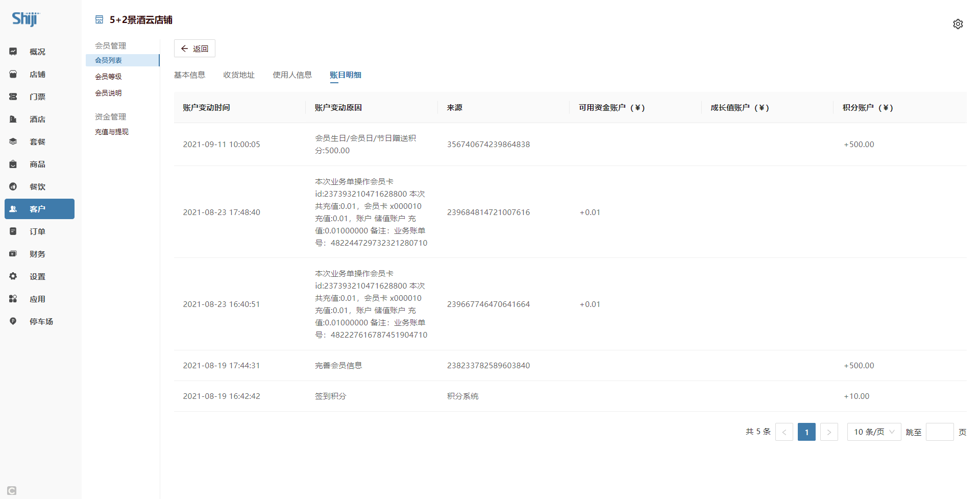Click the 概况 overview sidebar icon
Viewport: 980px width, 499px height.
point(13,52)
